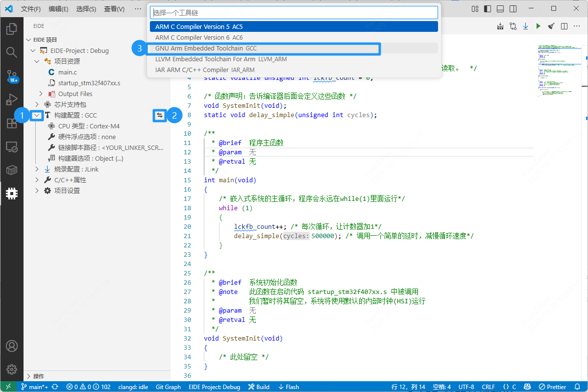Click the broom clean icon
The height and width of the screenshot is (392, 588).
click(x=551, y=26)
